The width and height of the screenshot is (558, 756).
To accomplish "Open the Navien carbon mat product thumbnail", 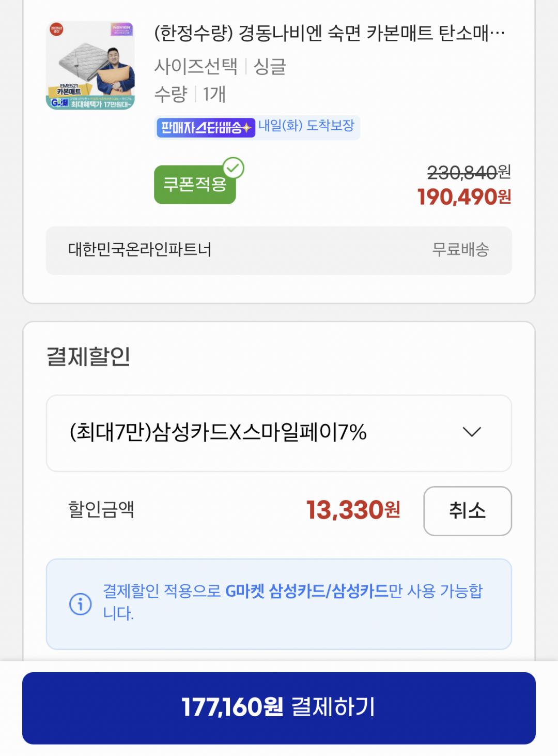I will click(x=90, y=65).
